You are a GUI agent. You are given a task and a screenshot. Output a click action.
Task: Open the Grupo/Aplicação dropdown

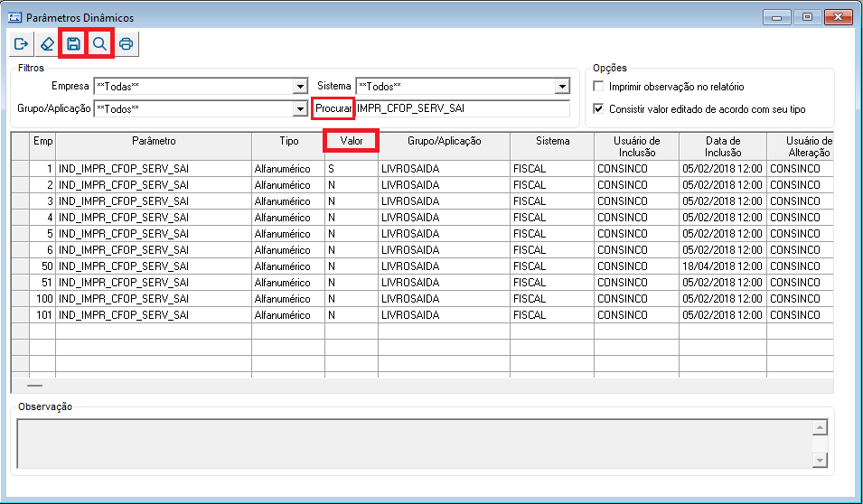click(300, 109)
